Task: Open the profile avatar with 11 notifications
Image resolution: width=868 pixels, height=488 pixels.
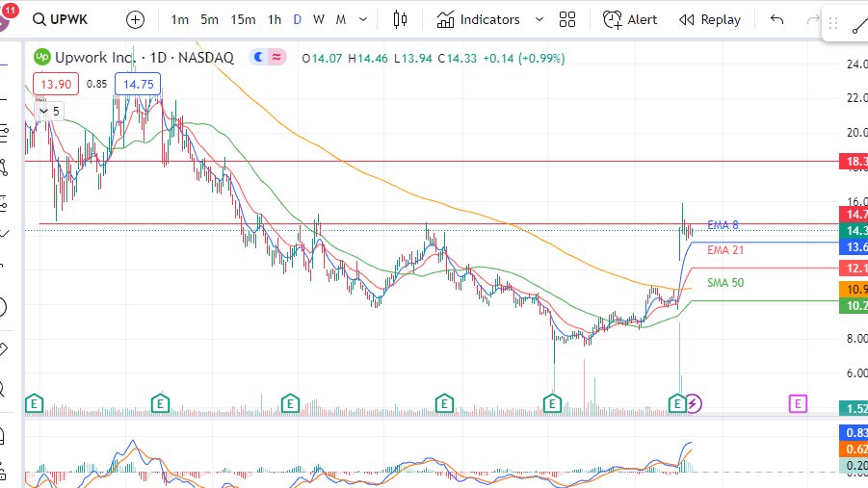Action: 5,18
